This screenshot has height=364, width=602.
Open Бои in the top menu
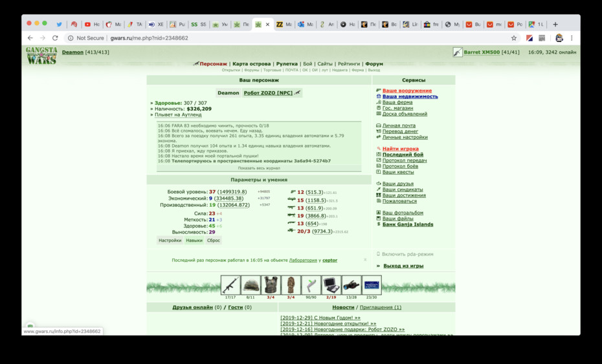[x=307, y=63]
